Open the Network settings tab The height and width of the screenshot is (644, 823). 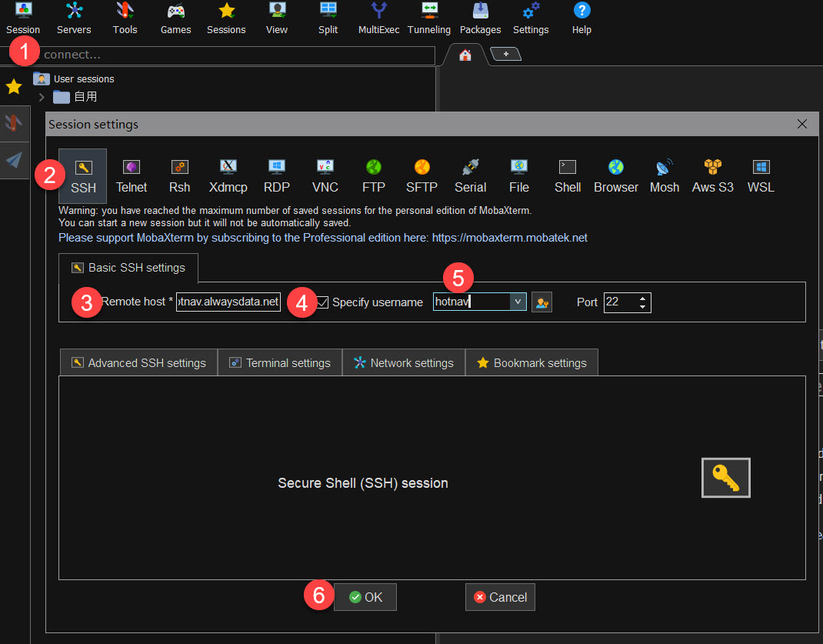pos(403,363)
